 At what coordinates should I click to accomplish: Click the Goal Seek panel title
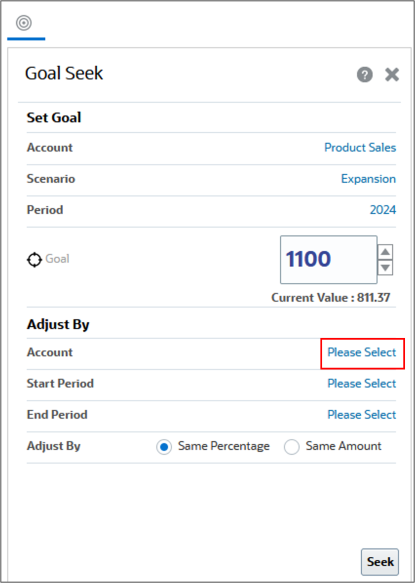click(x=64, y=73)
